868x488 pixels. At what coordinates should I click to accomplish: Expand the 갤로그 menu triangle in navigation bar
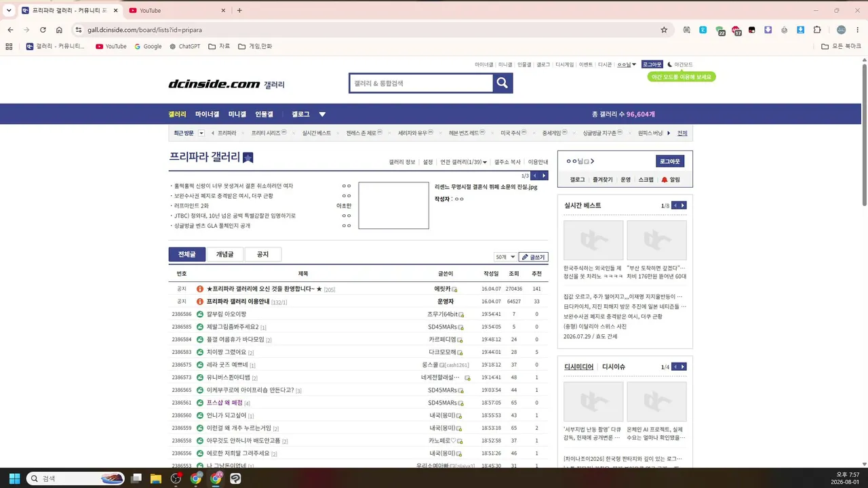[322, 115]
